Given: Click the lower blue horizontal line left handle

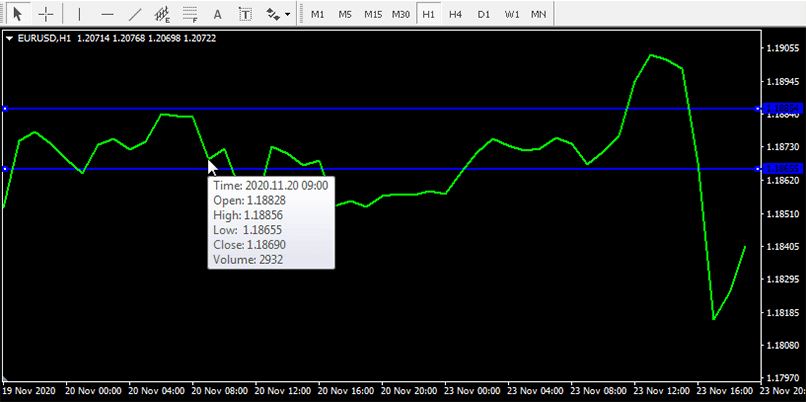Looking at the screenshot, I should (5, 169).
